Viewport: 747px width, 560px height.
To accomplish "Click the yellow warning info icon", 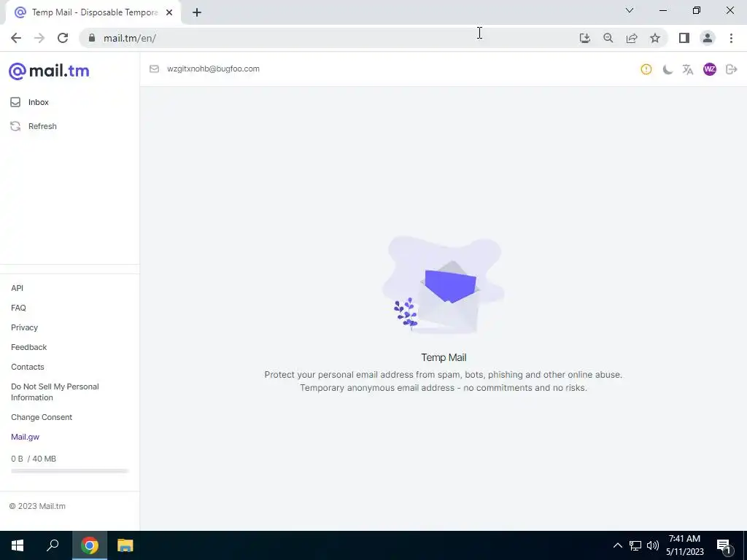I will click(x=646, y=69).
